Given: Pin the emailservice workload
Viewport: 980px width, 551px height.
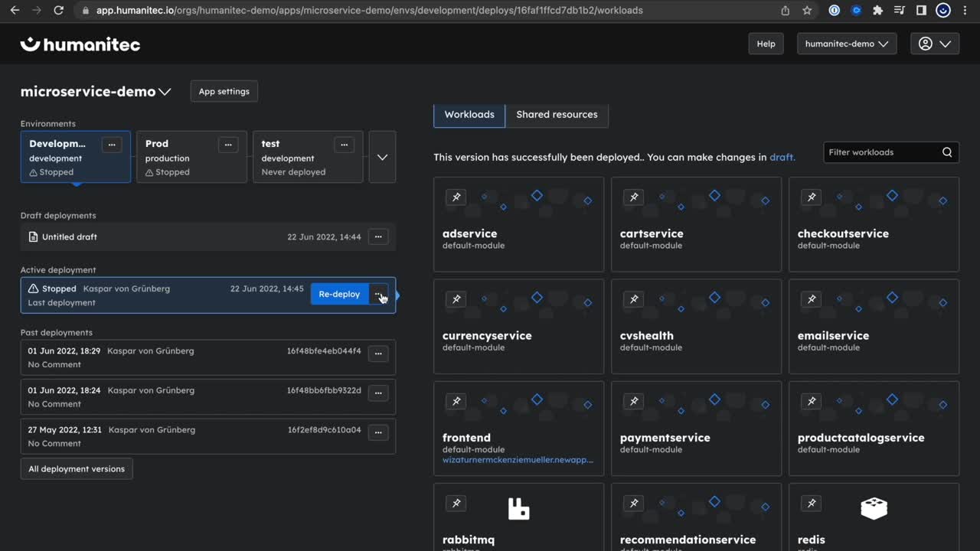Looking at the screenshot, I should pos(811,298).
